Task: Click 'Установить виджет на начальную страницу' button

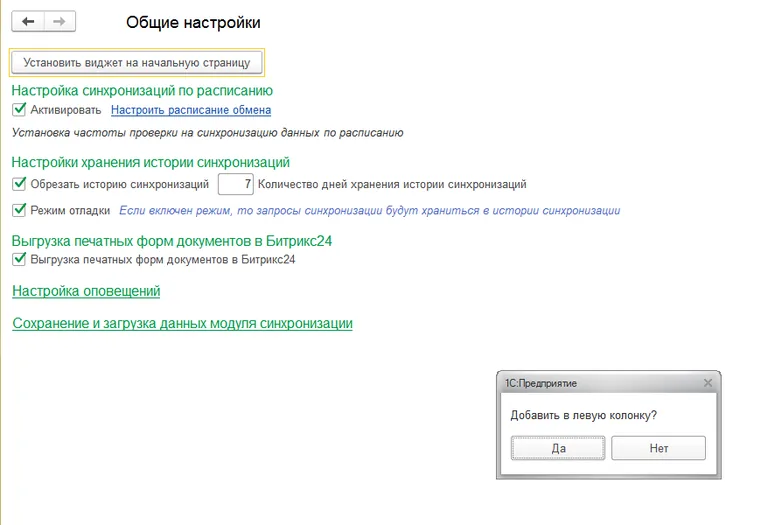Action: click(137, 63)
